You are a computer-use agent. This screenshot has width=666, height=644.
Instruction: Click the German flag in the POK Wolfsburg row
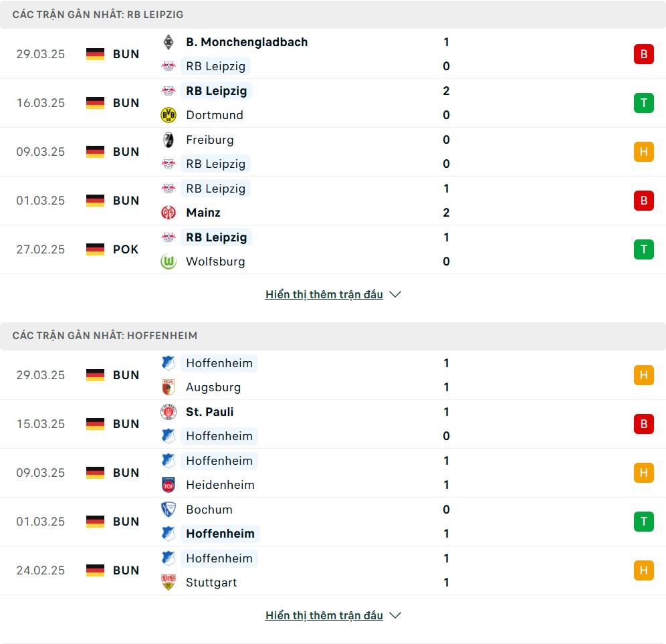95,249
